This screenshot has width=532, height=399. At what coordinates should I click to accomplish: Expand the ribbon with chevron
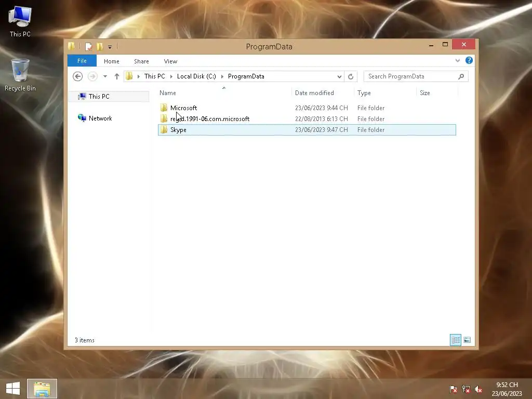click(457, 61)
